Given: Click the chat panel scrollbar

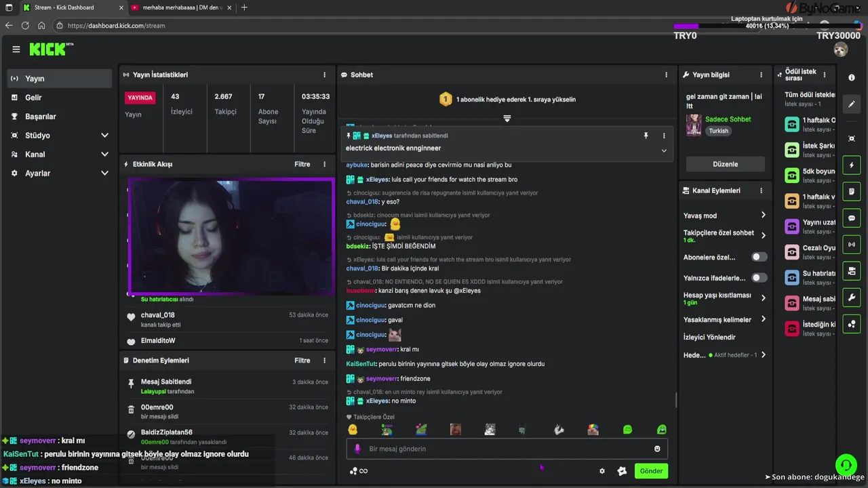Looking at the screenshot, I should click(676, 400).
